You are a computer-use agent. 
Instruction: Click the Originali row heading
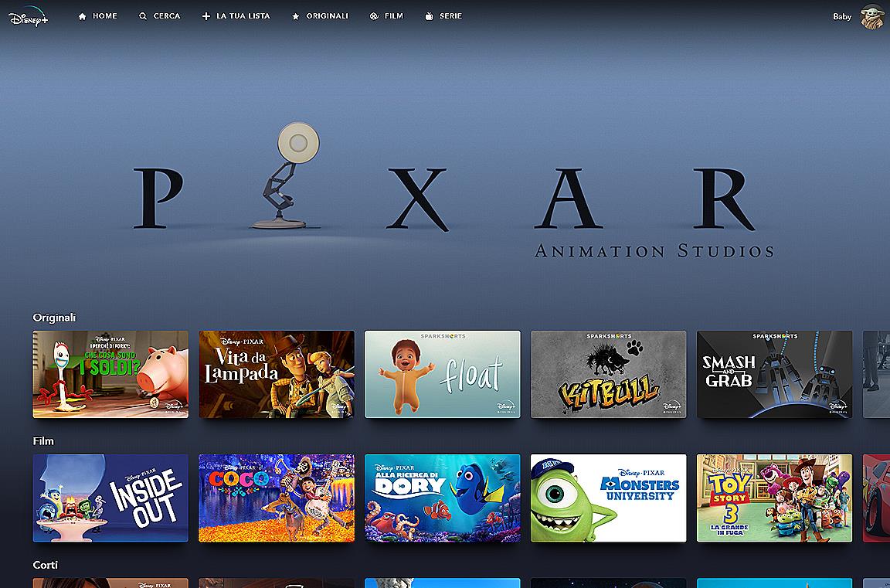(x=55, y=318)
